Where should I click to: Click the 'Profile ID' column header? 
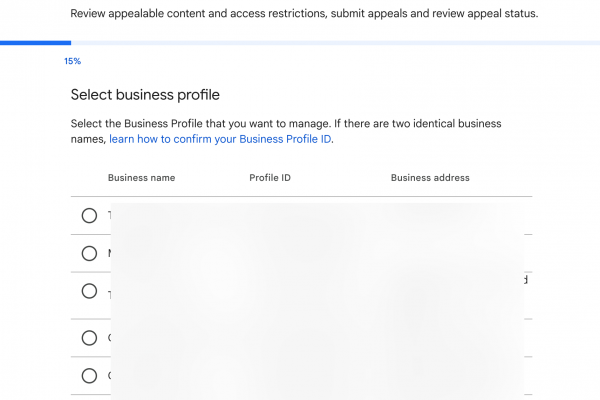tap(270, 178)
